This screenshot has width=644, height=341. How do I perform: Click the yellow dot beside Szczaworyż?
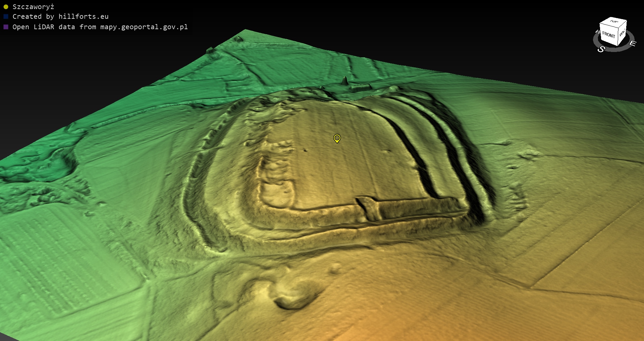[x=6, y=7]
